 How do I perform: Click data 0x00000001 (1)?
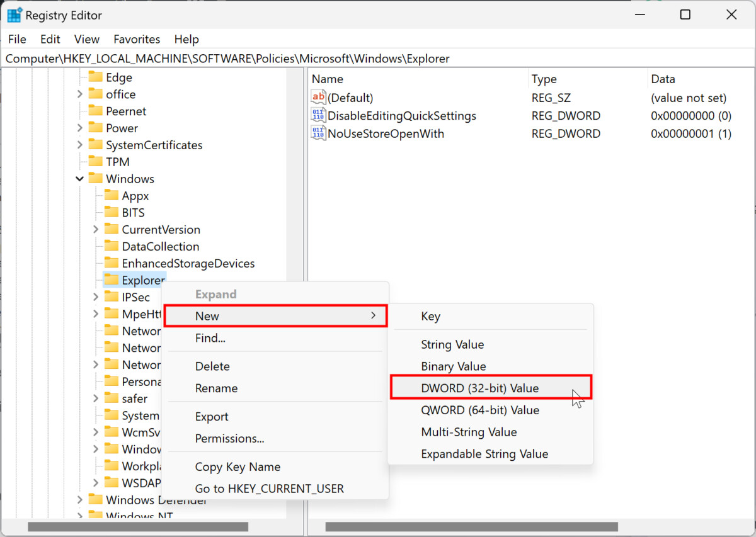click(691, 133)
